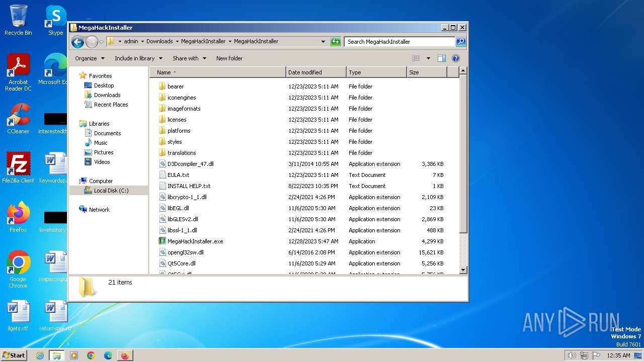Create a New folder
Image resolution: width=644 pixels, height=362 pixels.
pyautogui.click(x=229, y=58)
